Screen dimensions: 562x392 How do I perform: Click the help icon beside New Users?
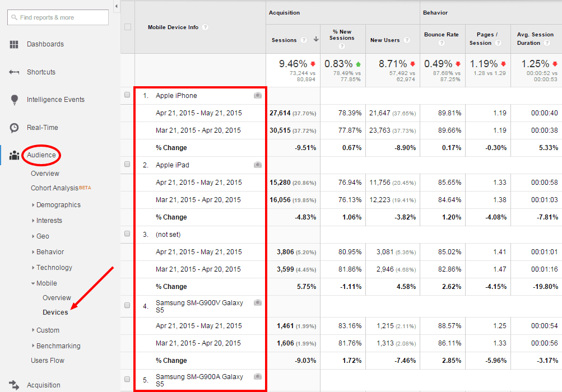407,40
